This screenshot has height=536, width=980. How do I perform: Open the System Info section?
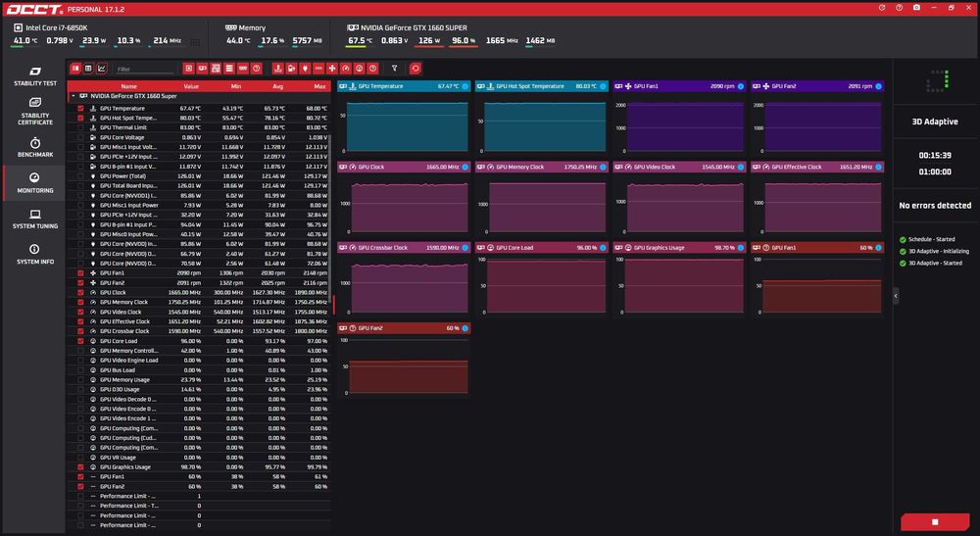(x=35, y=254)
